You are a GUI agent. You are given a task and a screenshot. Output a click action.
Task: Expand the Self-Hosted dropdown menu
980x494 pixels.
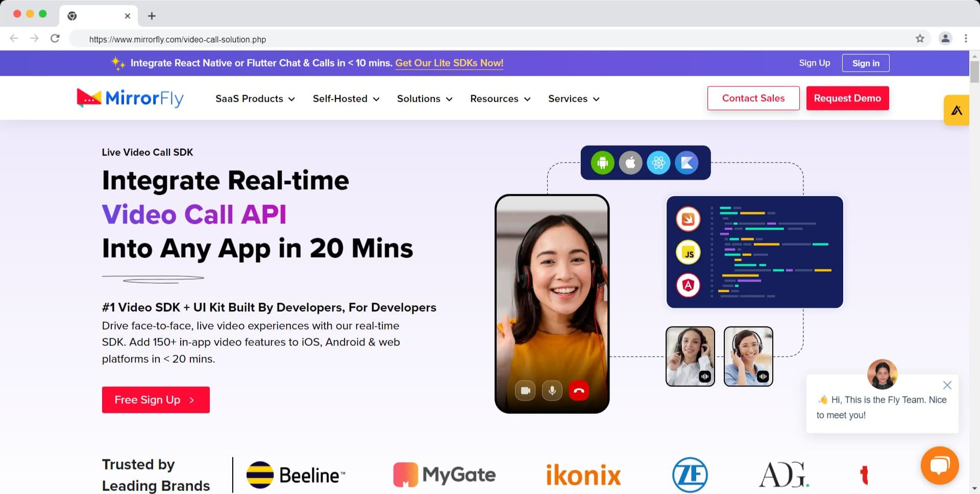pos(346,99)
